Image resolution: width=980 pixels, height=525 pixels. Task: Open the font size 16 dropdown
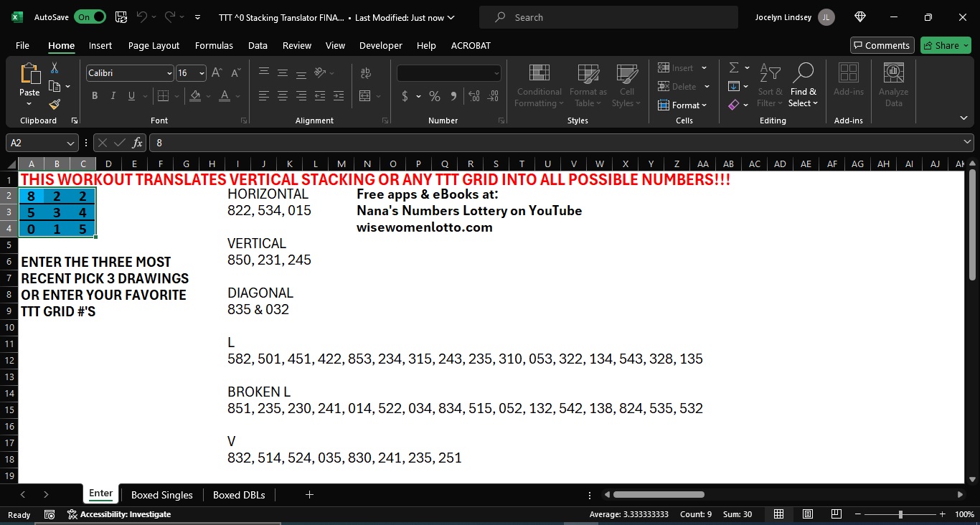tap(202, 73)
